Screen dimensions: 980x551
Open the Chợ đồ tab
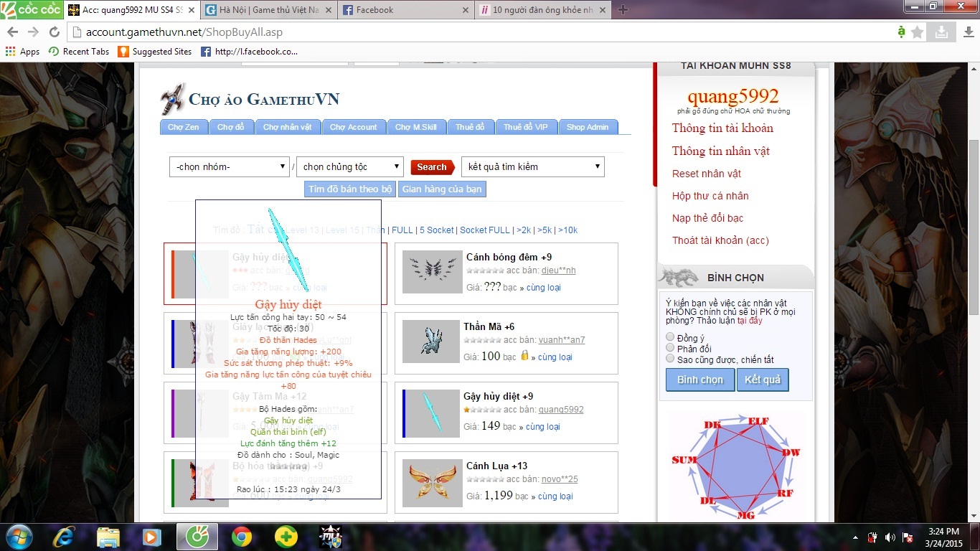point(231,127)
